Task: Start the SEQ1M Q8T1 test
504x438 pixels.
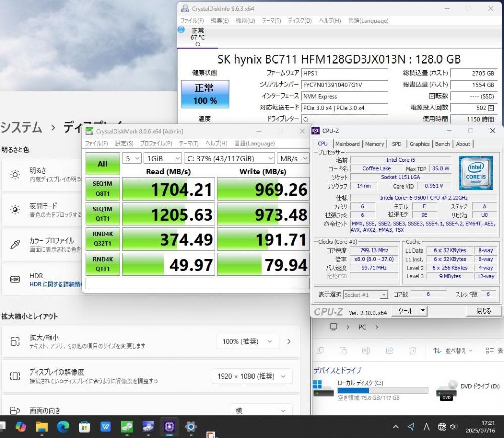Action: [x=102, y=189]
